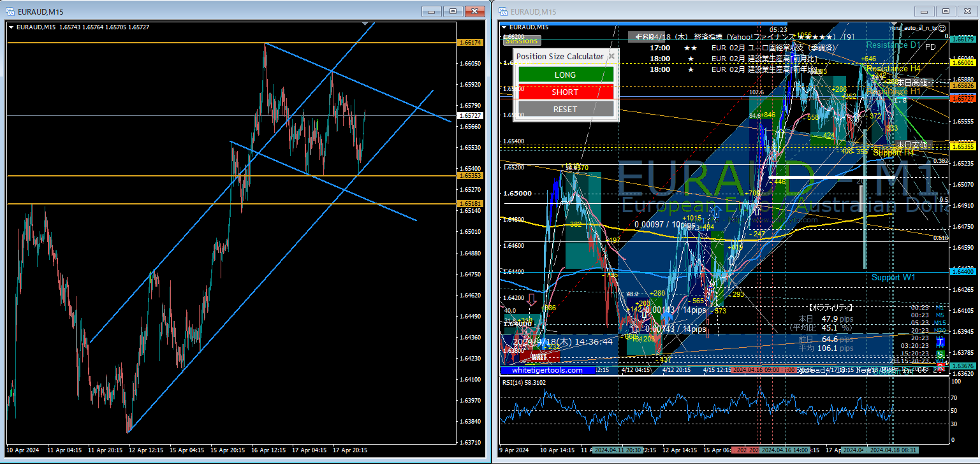Click the red SHORT button
980x465 pixels.
click(x=566, y=92)
